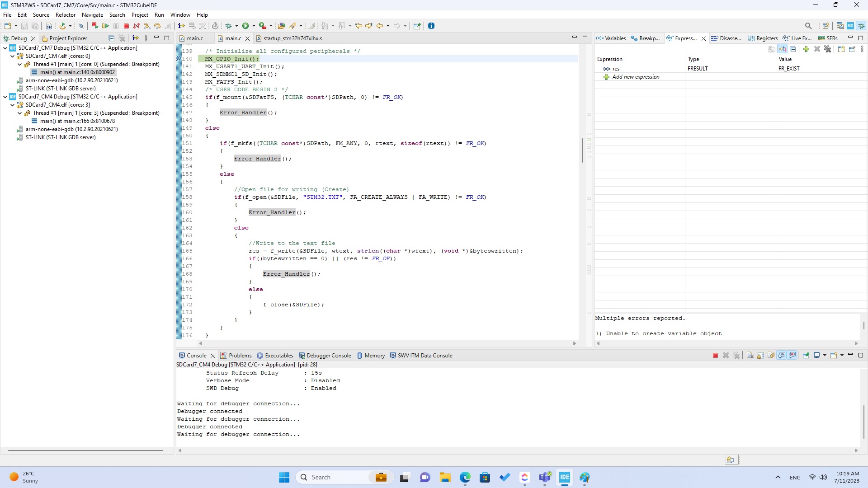
Task: Switch to the startup_stm32h747xihx.s tab
Action: [x=293, y=38]
